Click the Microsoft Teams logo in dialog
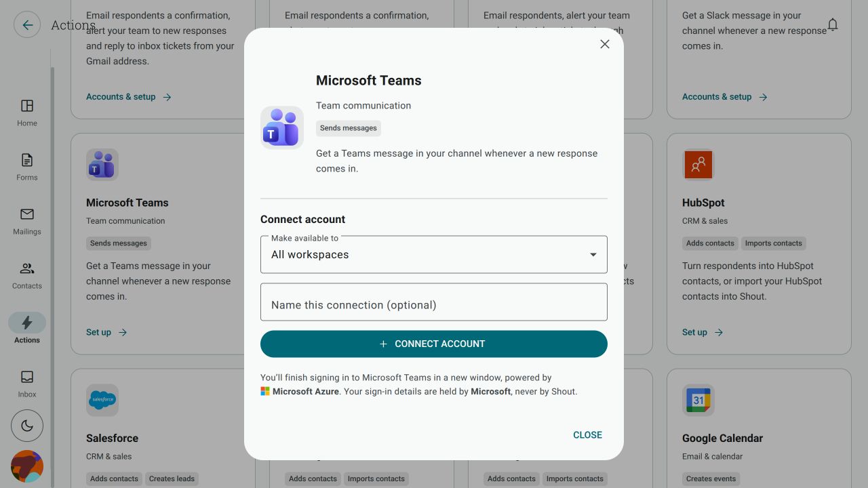The image size is (868, 488). tap(282, 127)
